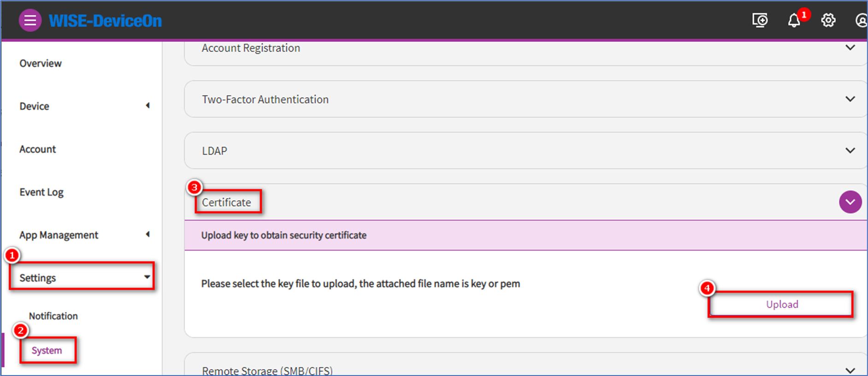The image size is (868, 376).
Task: Click the WISE-DeviceOn logo
Action: click(x=105, y=21)
